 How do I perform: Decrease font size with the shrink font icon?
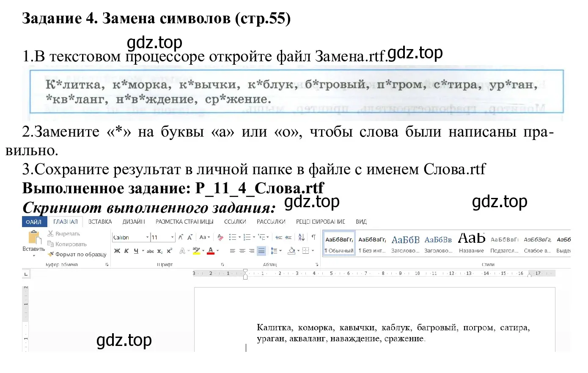tap(190, 237)
